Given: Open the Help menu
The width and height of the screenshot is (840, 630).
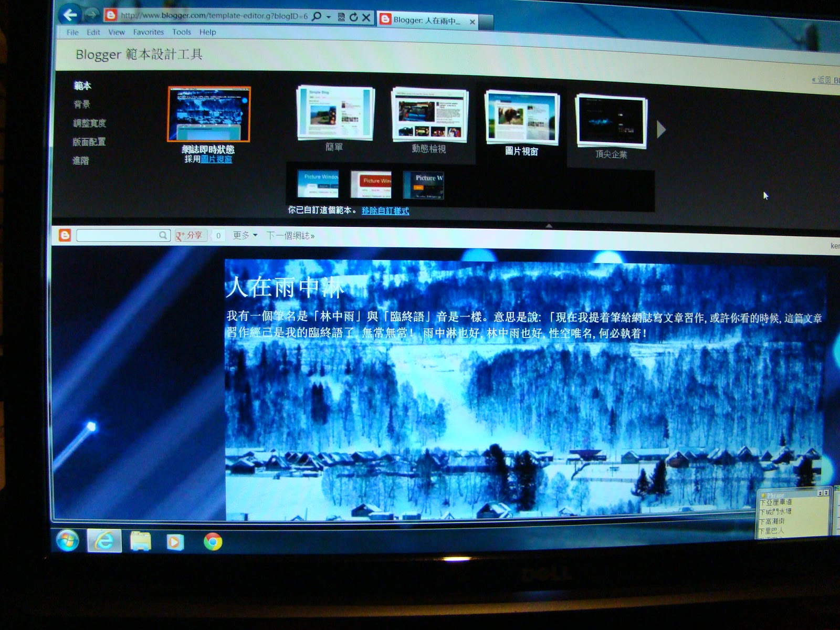Looking at the screenshot, I should click(x=207, y=32).
